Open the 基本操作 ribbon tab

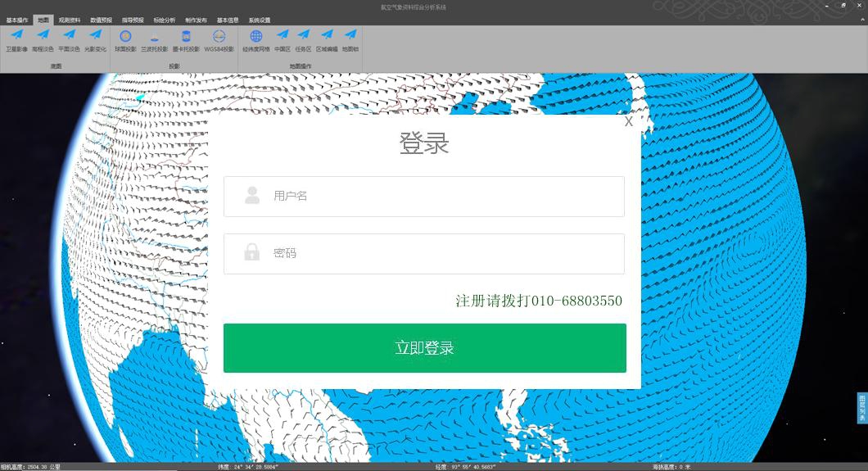tap(17, 20)
